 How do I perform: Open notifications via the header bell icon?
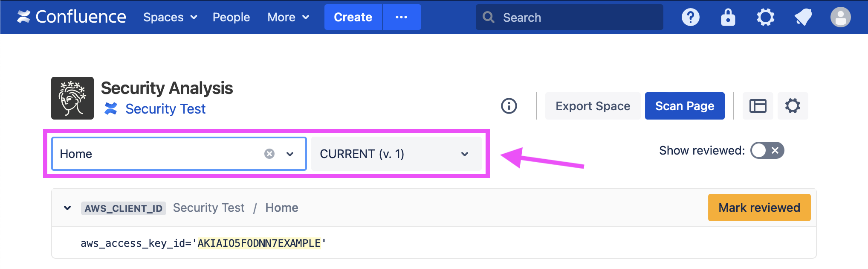point(803,18)
